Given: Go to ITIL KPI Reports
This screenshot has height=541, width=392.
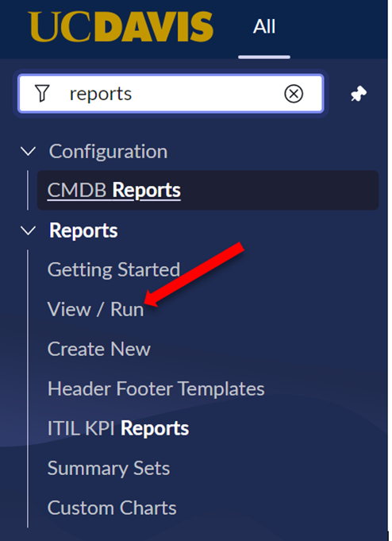Looking at the screenshot, I should [x=118, y=428].
